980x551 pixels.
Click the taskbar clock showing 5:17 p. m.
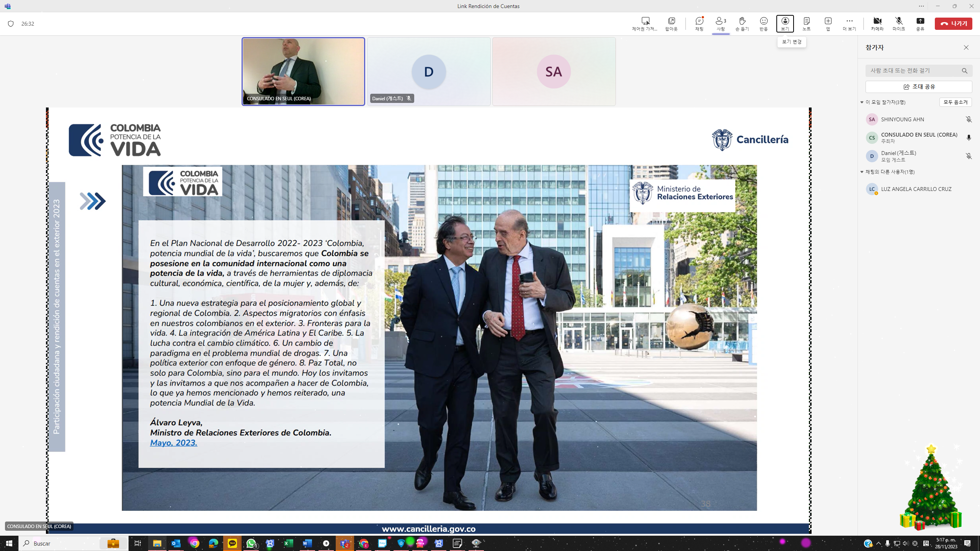click(946, 543)
